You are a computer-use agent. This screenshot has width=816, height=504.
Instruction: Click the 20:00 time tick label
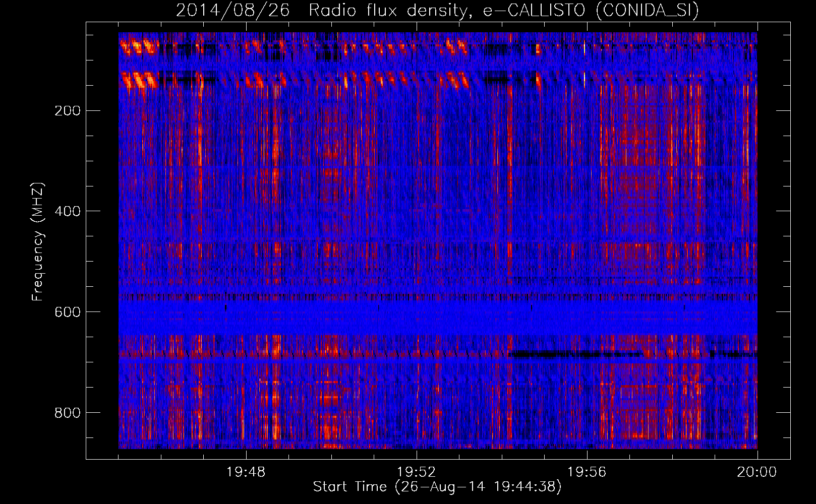point(757,472)
